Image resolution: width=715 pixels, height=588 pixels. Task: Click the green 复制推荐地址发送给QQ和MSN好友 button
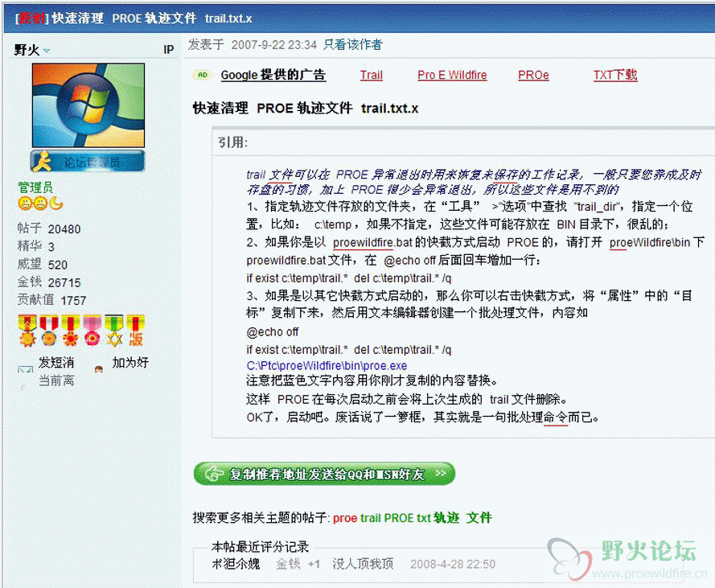[x=324, y=474]
